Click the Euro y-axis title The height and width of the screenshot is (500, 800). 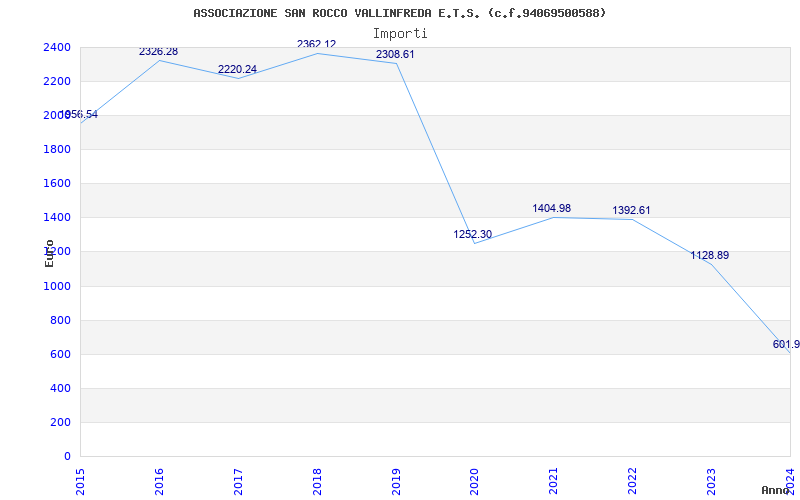click(49, 253)
